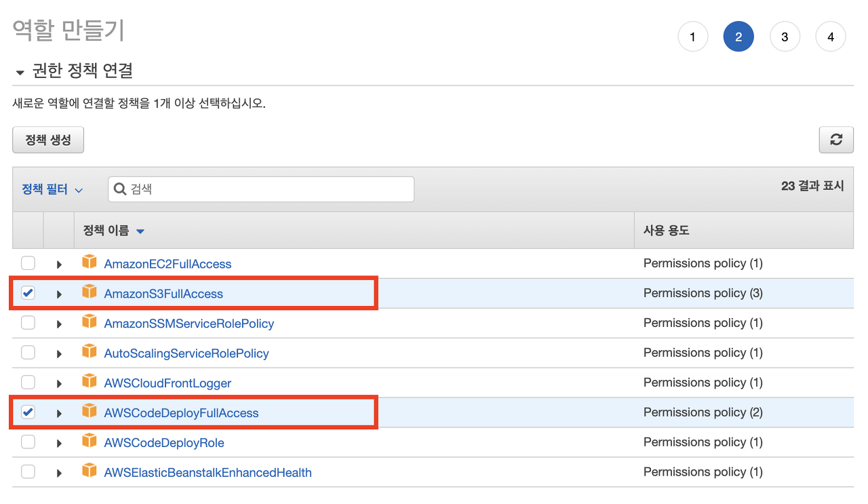Click the policy icon next to AWSCodeDeployFullAccess
The width and height of the screenshot is (868, 504).
coord(90,412)
